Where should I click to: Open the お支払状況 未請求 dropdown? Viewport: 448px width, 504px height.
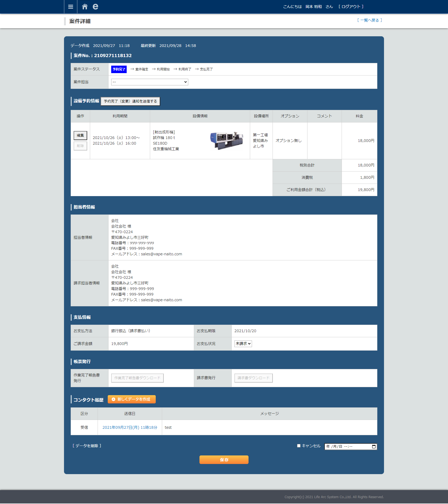point(243,344)
